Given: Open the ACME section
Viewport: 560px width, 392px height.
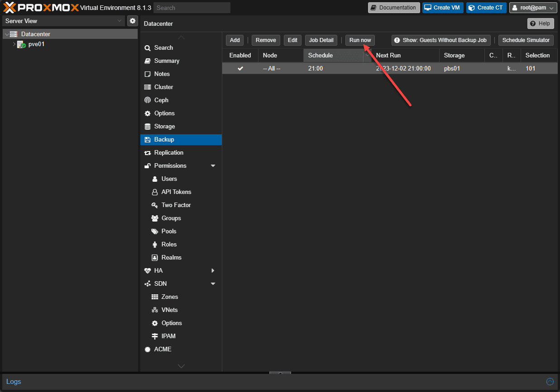Looking at the screenshot, I should point(181,349).
